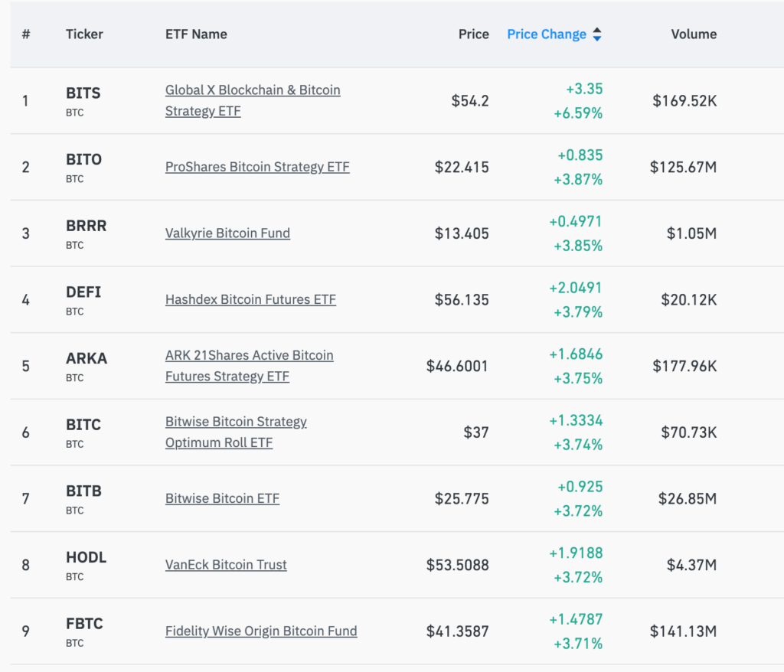Click the Price Change sort arrow icon
This screenshot has height=672, width=784.
click(597, 34)
